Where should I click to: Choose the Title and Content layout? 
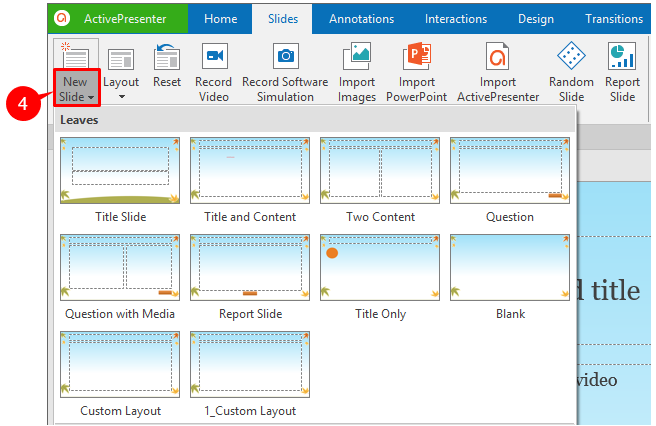point(250,170)
